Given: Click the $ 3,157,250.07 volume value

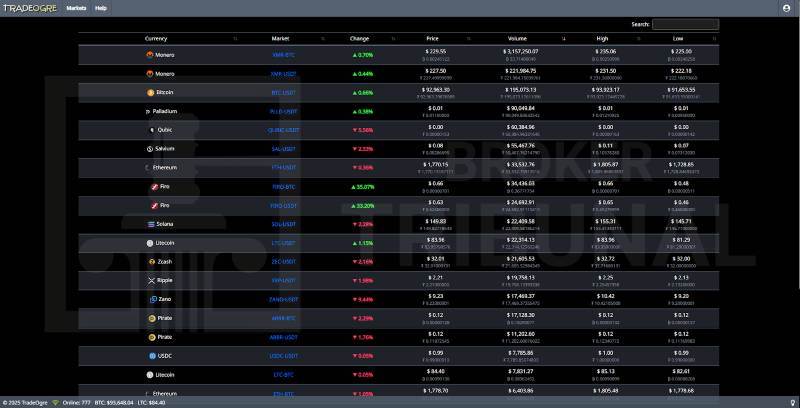Looking at the screenshot, I should click(x=522, y=52).
